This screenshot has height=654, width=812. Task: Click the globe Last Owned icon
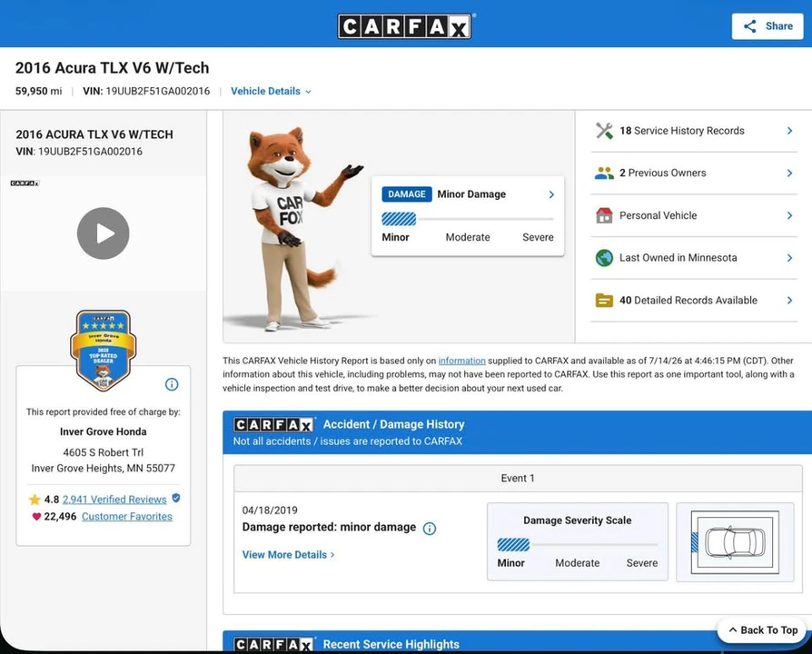point(604,258)
